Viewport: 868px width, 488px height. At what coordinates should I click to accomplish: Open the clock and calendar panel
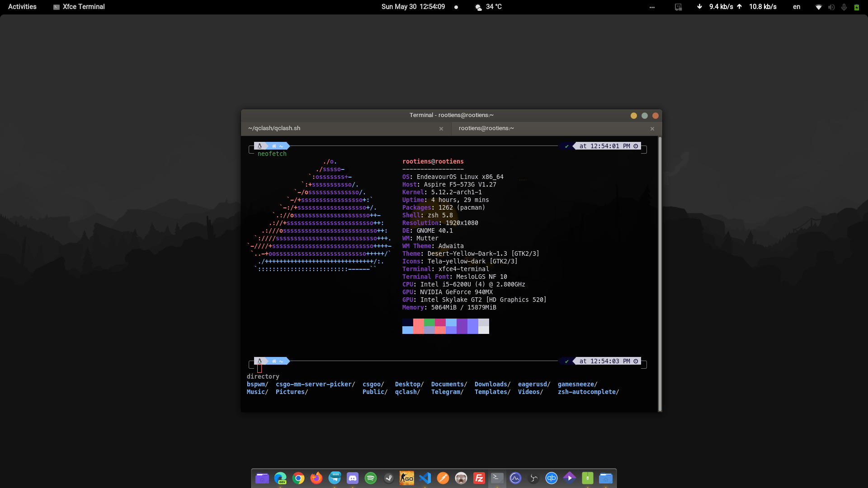coord(413,7)
